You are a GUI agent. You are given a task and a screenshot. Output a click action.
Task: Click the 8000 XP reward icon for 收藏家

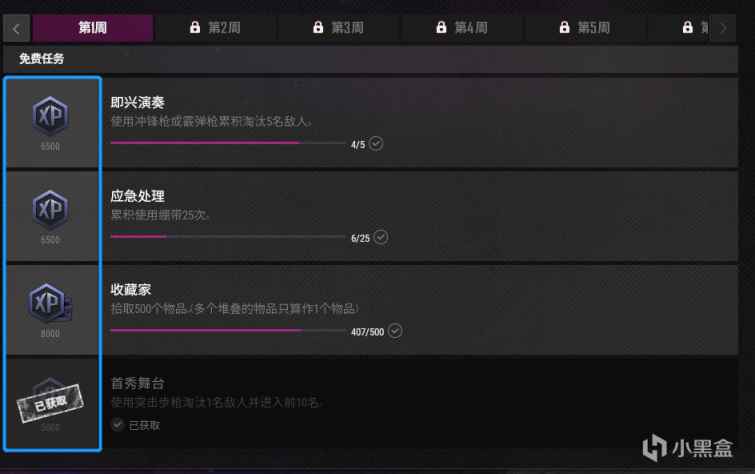coord(50,303)
